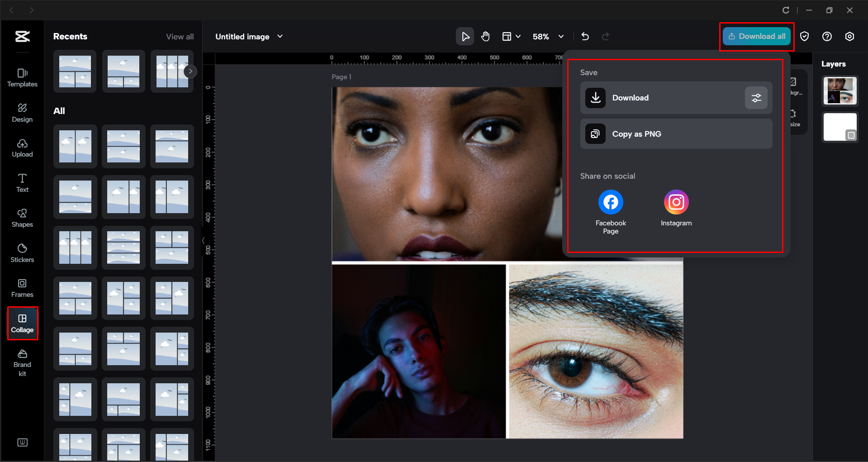Share the collage to Instagram
The image size is (868, 462).
click(x=676, y=202)
